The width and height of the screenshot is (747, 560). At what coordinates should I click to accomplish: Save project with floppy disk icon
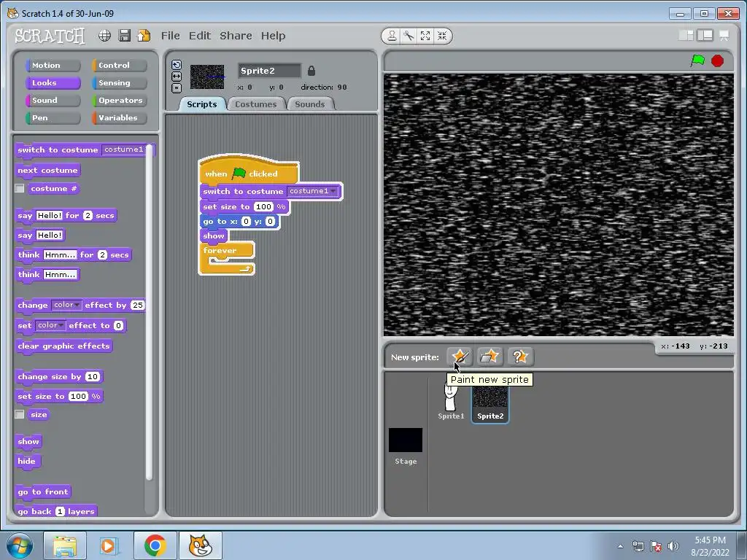[x=124, y=36]
